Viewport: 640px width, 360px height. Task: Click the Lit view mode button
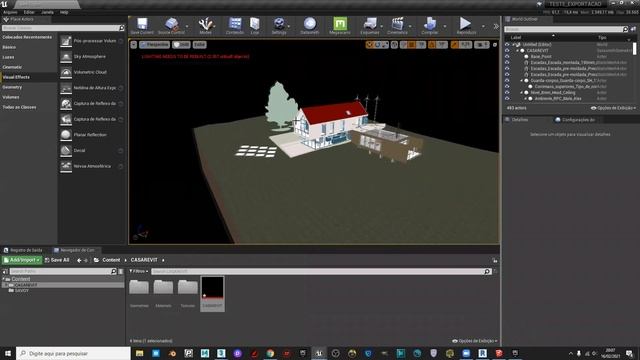pyautogui.click(x=181, y=44)
